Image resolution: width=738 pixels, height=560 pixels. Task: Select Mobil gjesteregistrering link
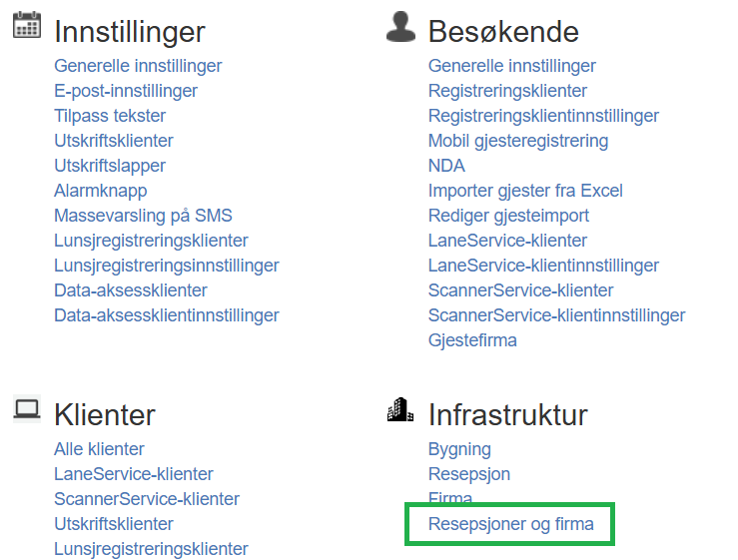click(x=518, y=141)
